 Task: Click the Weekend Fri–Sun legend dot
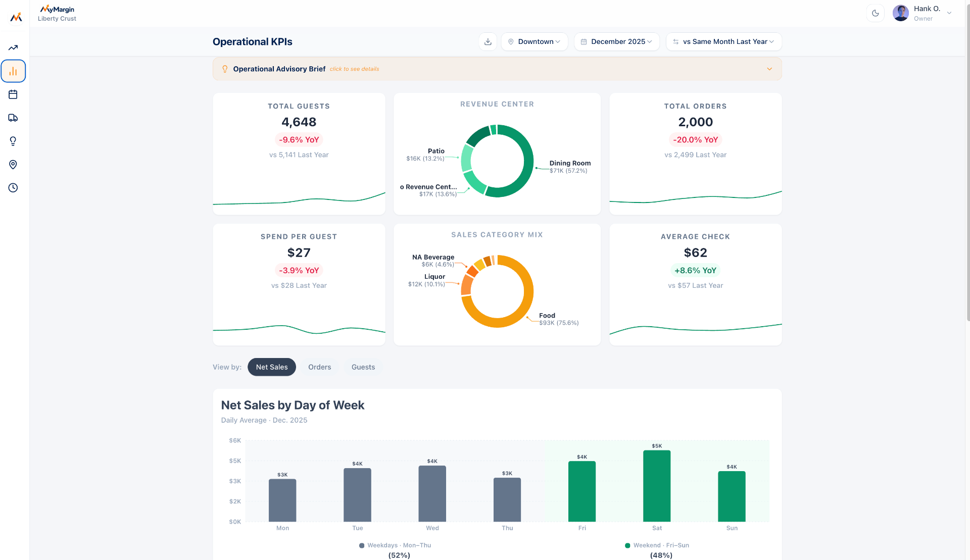click(628, 545)
